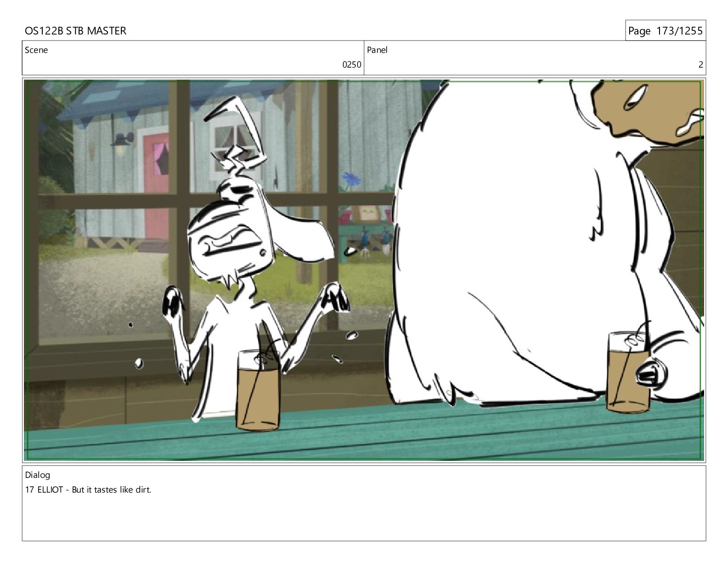This screenshot has width=728, height=563.
Task: Click the Dialog label text
Action: tap(38, 475)
